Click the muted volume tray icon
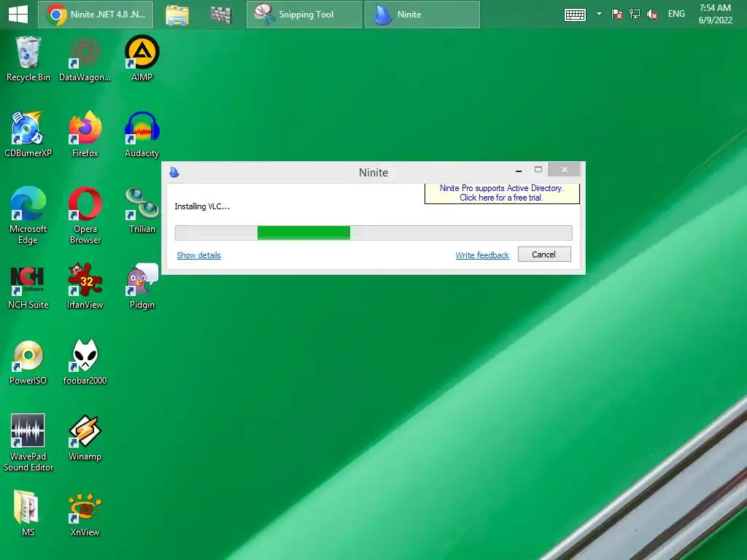The height and width of the screenshot is (560, 747). [x=651, y=15]
